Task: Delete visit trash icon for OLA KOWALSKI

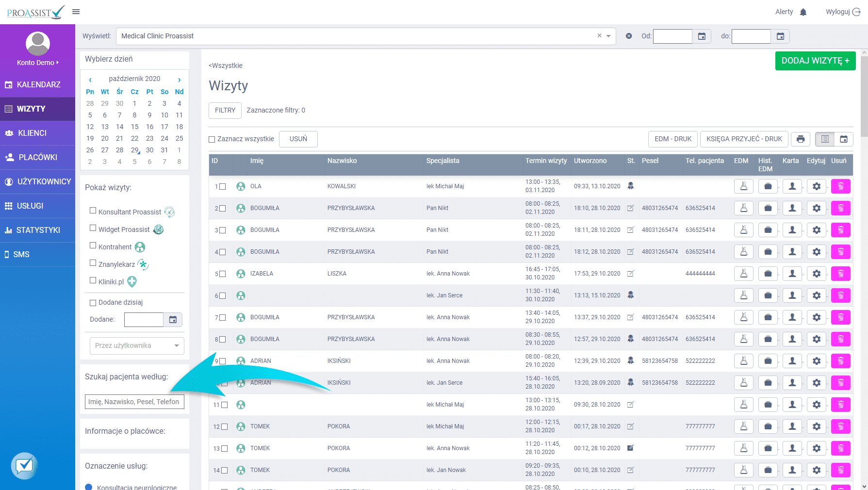Action: [x=841, y=186]
